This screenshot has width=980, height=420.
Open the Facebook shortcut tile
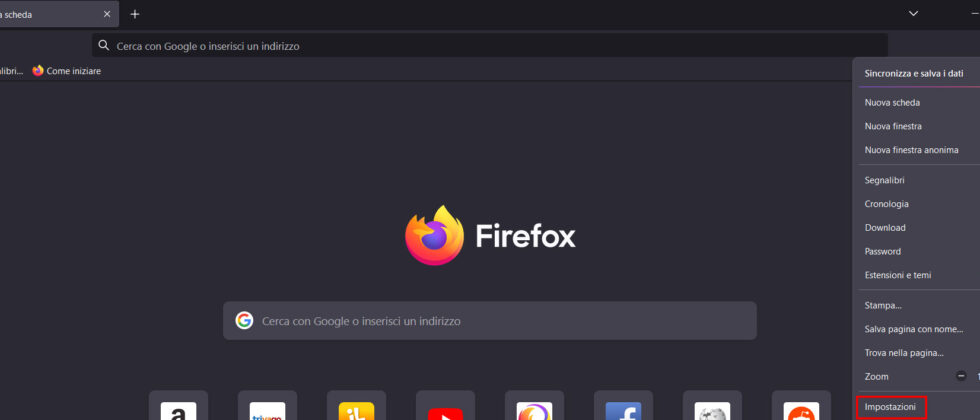pyautogui.click(x=624, y=405)
